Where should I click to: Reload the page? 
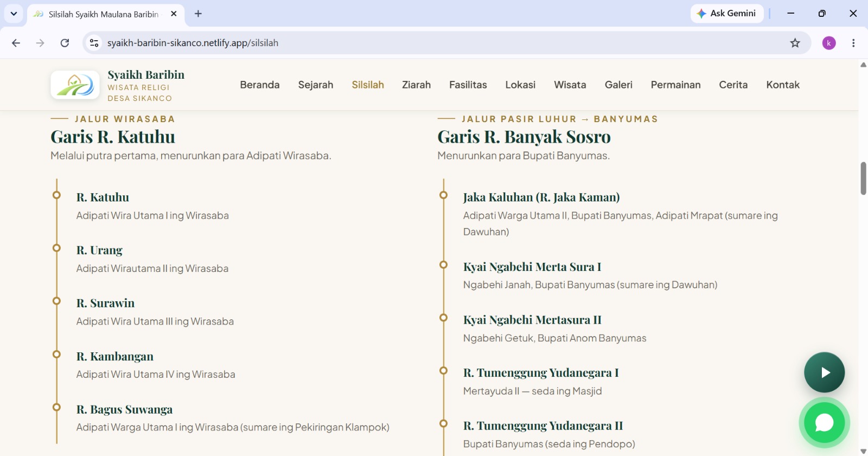click(65, 43)
